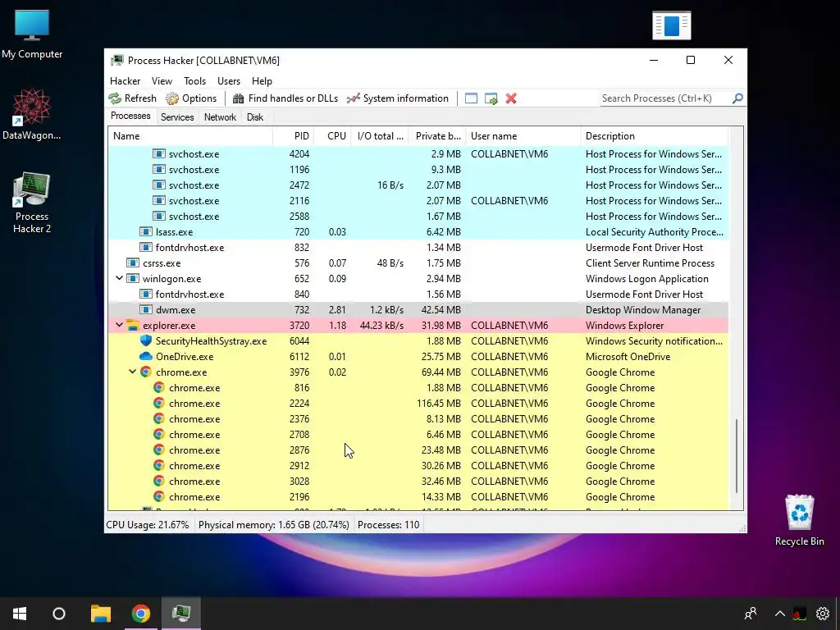
Task: Show hidden system tray icons
Action: pyautogui.click(x=780, y=614)
